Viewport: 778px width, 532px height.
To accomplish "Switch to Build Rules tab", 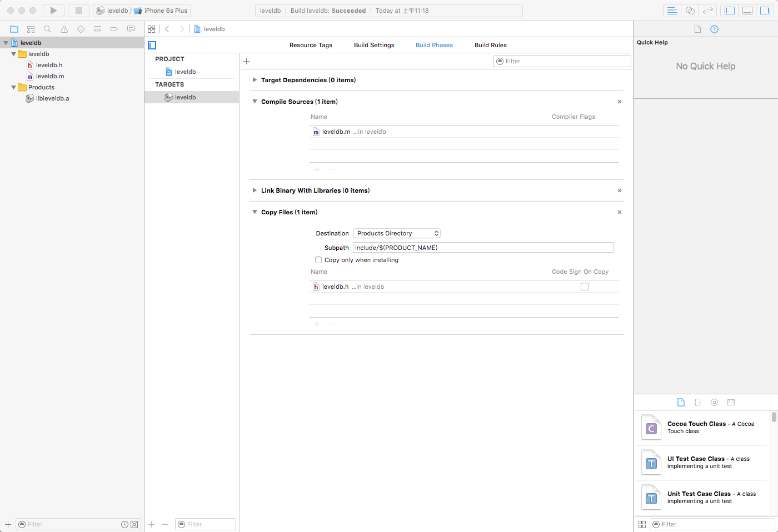I will pos(491,45).
